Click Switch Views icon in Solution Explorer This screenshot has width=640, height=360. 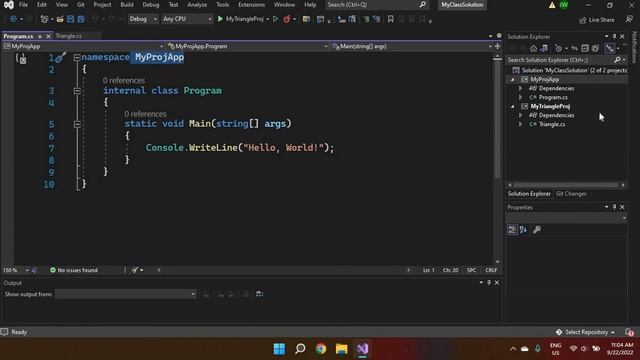[544, 49]
